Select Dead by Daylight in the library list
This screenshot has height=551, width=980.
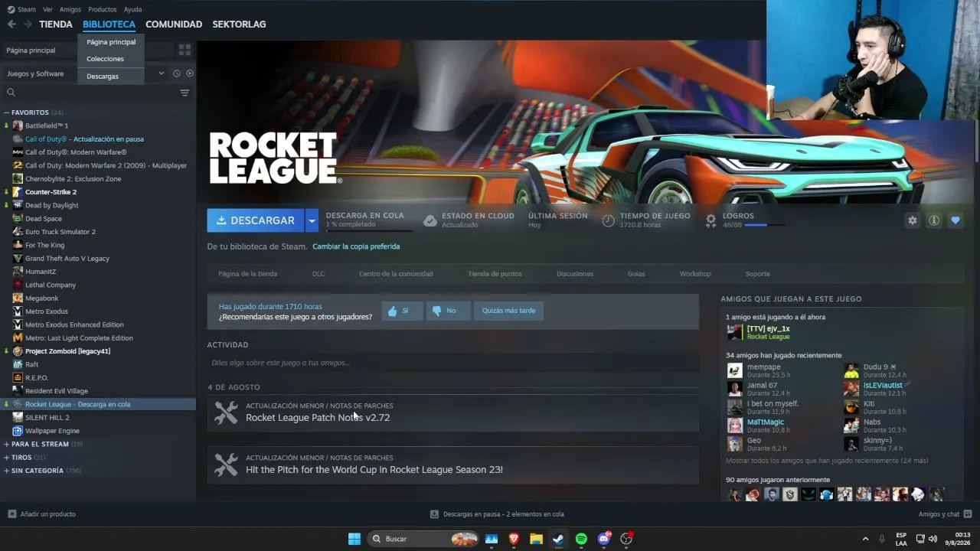point(51,205)
